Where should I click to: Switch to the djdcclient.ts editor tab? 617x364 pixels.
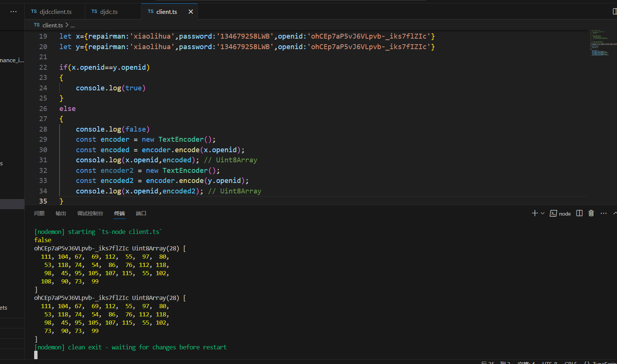[x=55, y=12]
